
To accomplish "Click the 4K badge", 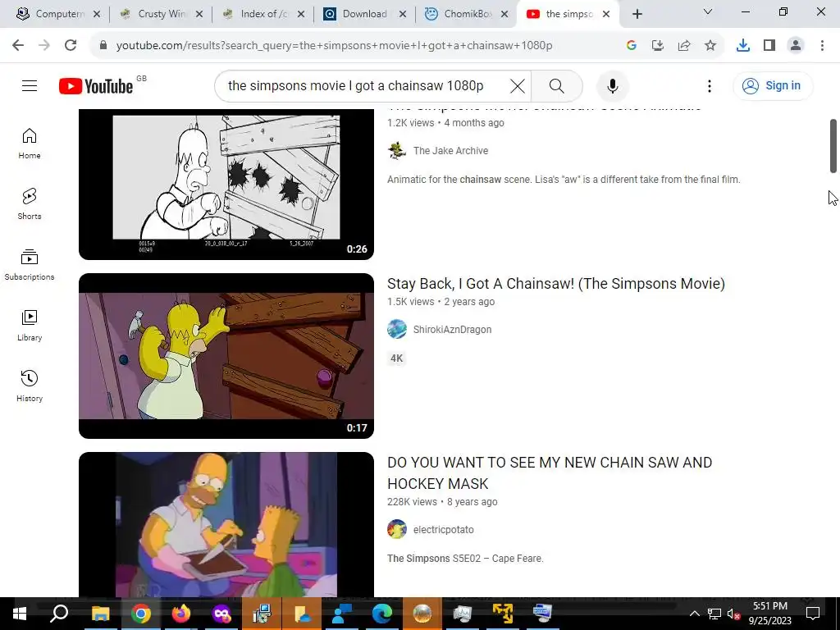I will pyautogui.click(x=396, y=358).
